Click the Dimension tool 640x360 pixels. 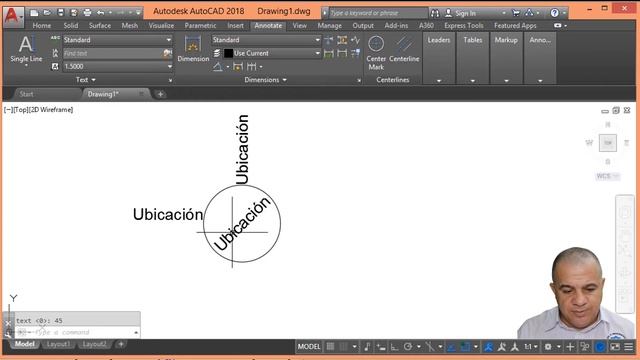click(x=193, y=49)
